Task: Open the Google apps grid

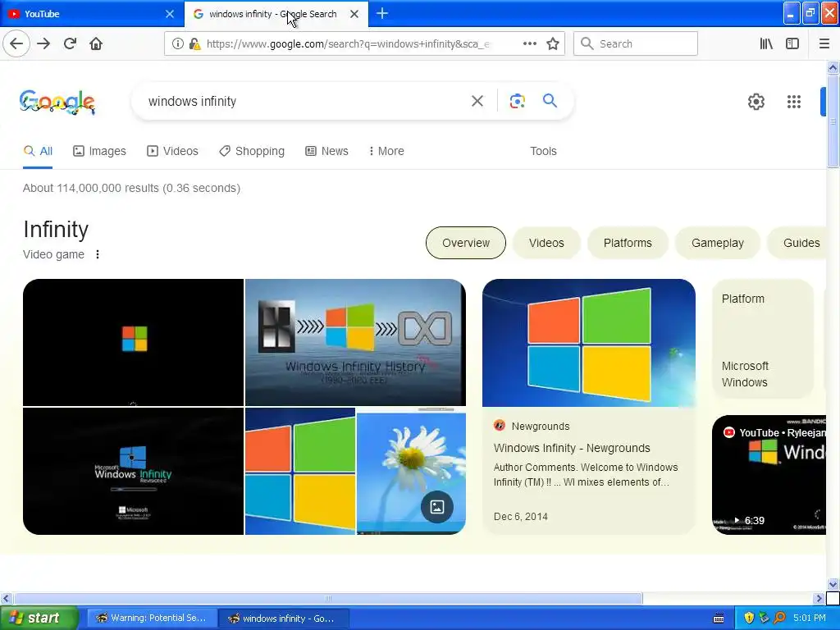Action: click(x=794, y=102)
